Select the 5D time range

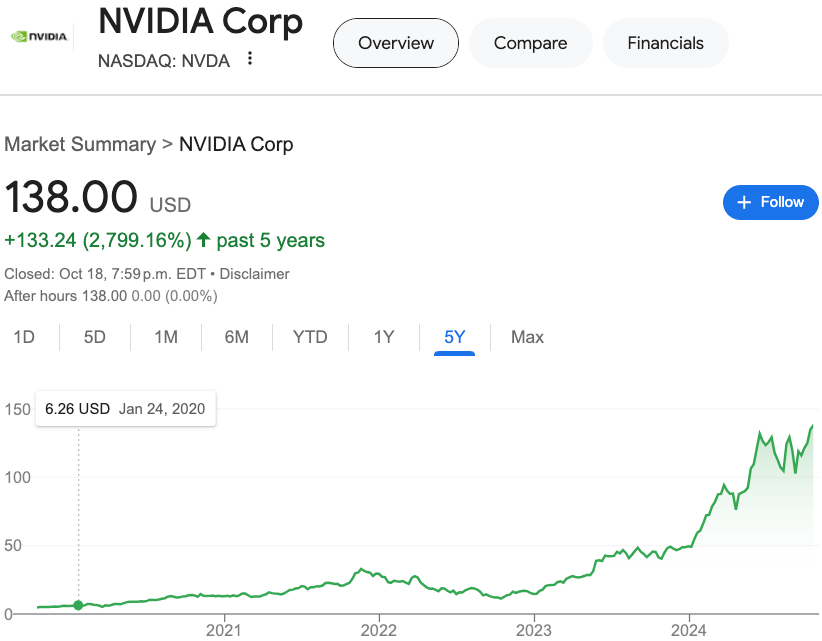(95, 337)
